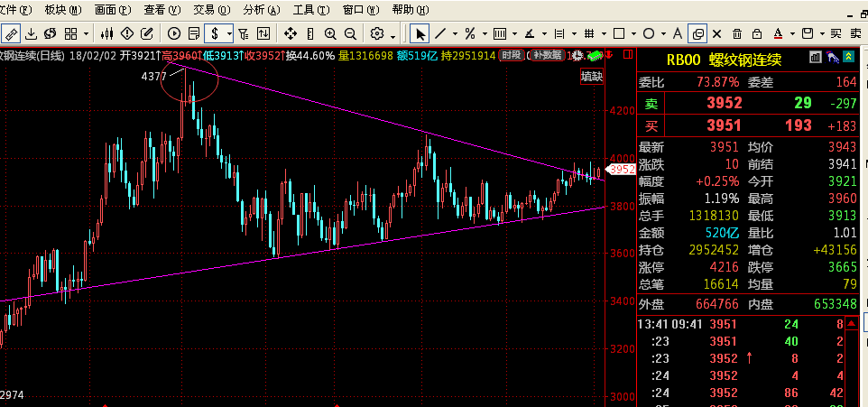Click the download data icon
The width and height of the screenshot is (868, 407).
coord(32,33)
